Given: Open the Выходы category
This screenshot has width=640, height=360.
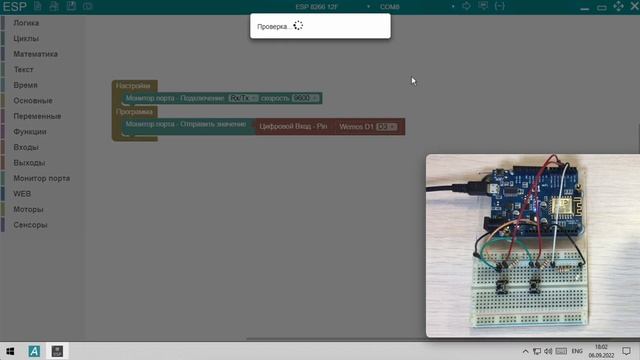Looking at the screenshot, I should [x=29, y=162].
